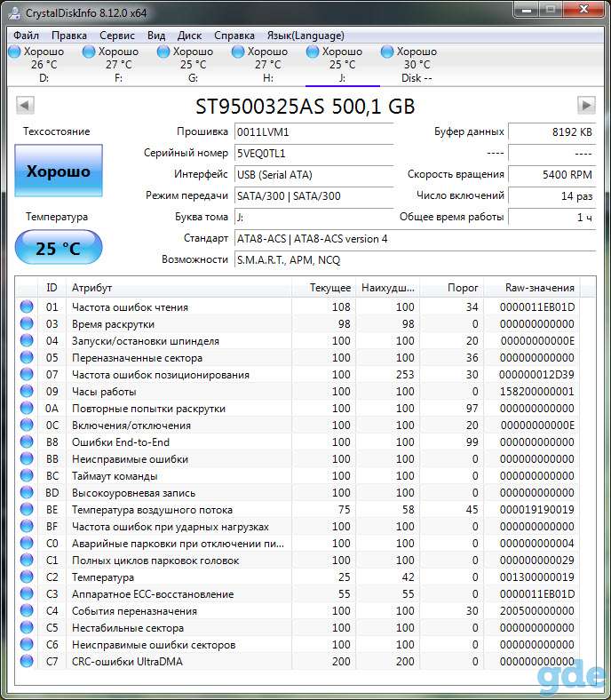Image resolution: width=611 pixels, height=700 pixels.
Task: Click status icon of row 03 Время раскрутки
Action: tap(27, 323)
